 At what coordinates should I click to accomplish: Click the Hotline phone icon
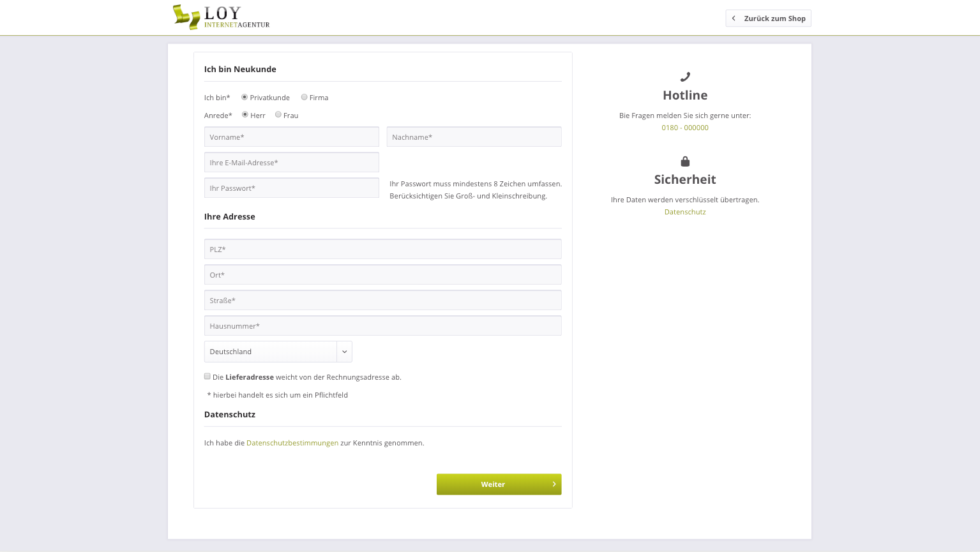click(685, 77)
